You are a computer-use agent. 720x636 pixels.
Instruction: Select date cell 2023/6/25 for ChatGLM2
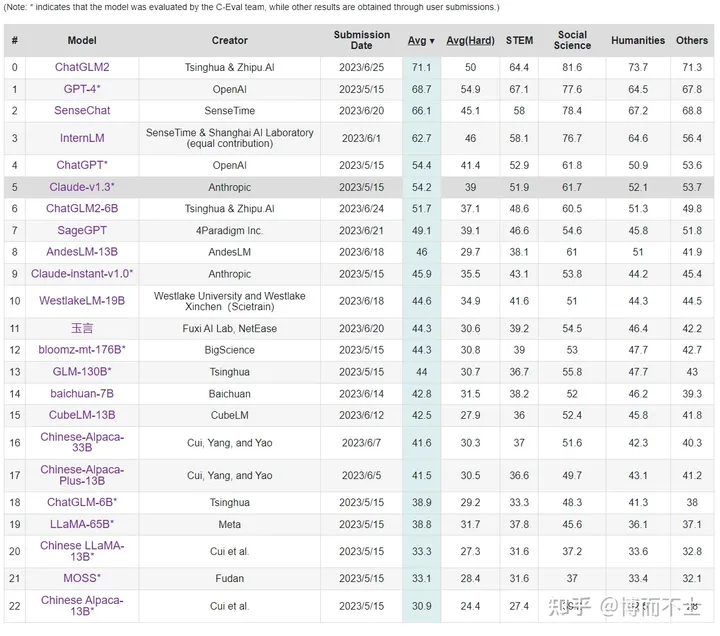(x=361, y=68)
